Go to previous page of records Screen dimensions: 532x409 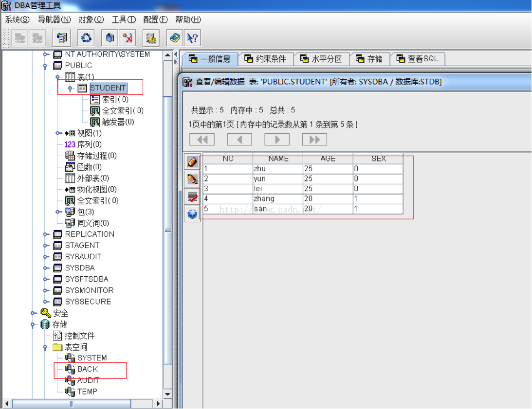click(x=239, y=140)
